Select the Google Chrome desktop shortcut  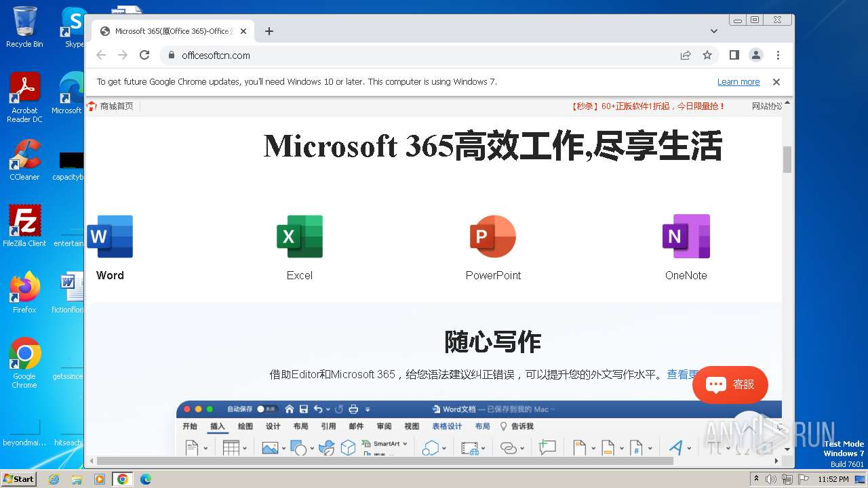tap(24, 363)
